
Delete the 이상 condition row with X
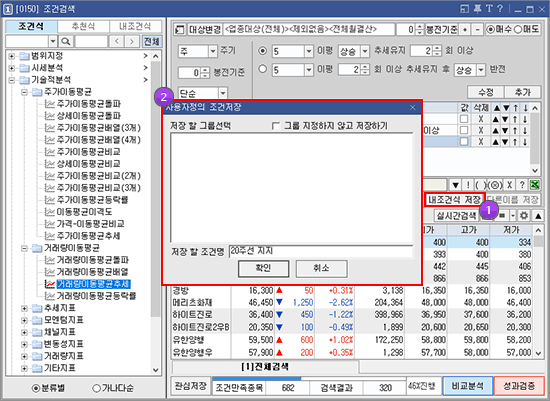coord(481,131)
